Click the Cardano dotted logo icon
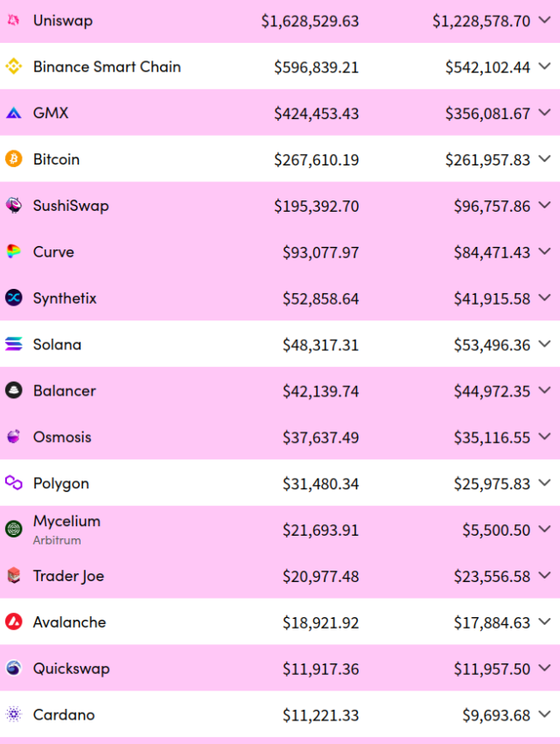The height and width of the screenshot is (744, 560). (13, 715)
